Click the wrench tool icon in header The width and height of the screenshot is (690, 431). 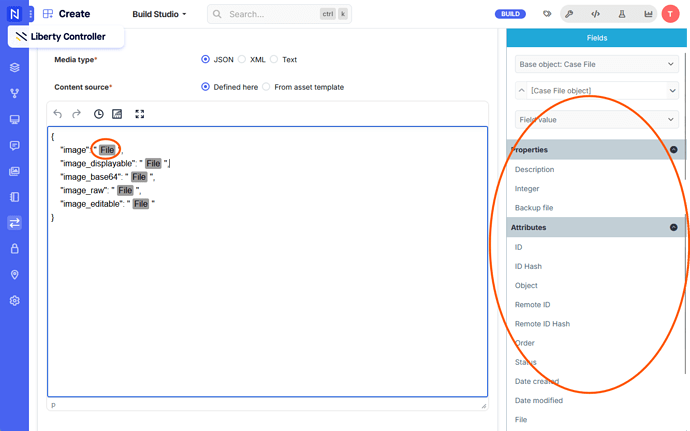tap(569, 14)
